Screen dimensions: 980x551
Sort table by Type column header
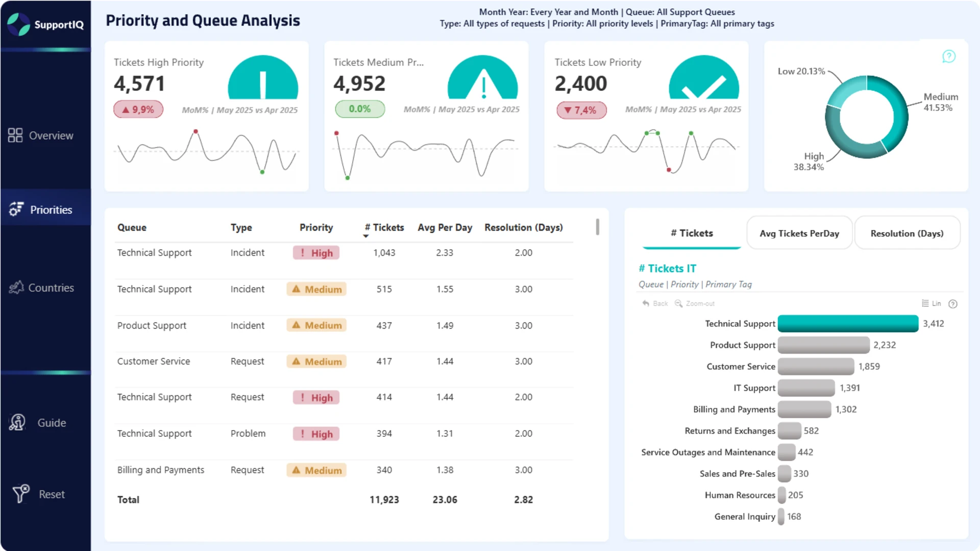pyautogui.click(x=241, y=228)
